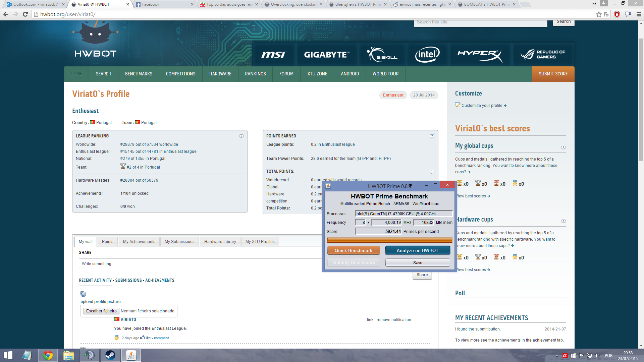
Task: Click the League Ranking help bubble icon
Action: coord(241,136)
